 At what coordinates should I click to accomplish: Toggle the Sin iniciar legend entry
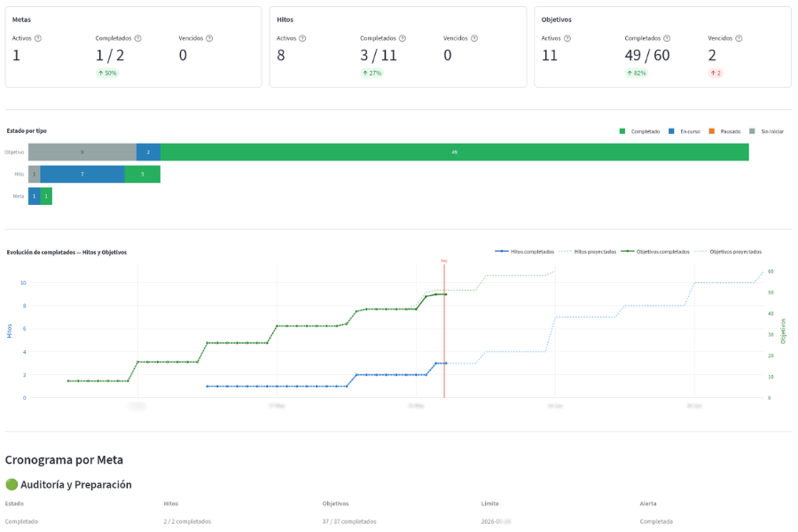[767, 131]
